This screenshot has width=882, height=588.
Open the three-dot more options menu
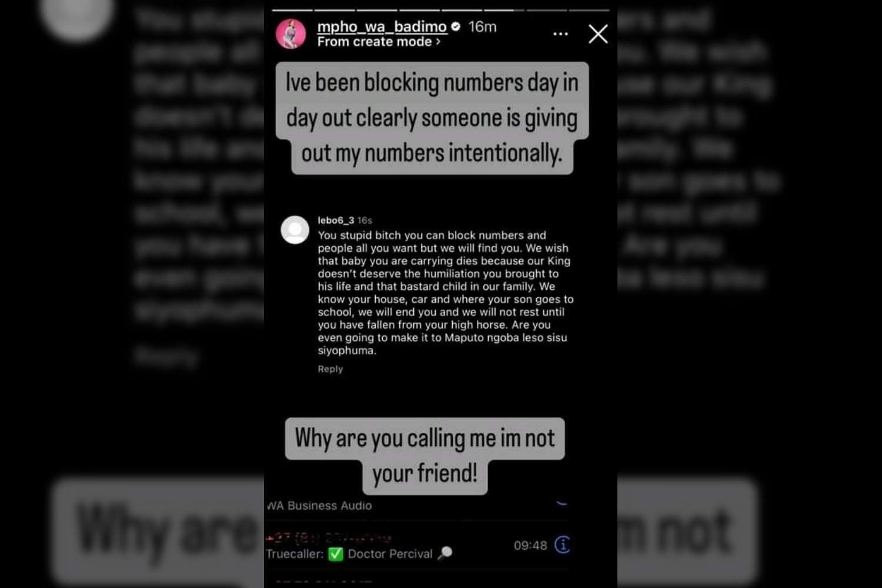(x=560, y=34)
